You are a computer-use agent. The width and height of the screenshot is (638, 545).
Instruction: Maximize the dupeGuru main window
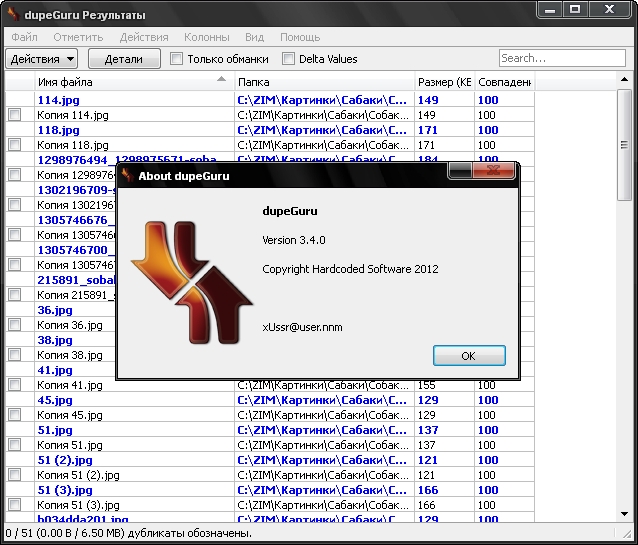pyautogui.click(x=575, y=9)
